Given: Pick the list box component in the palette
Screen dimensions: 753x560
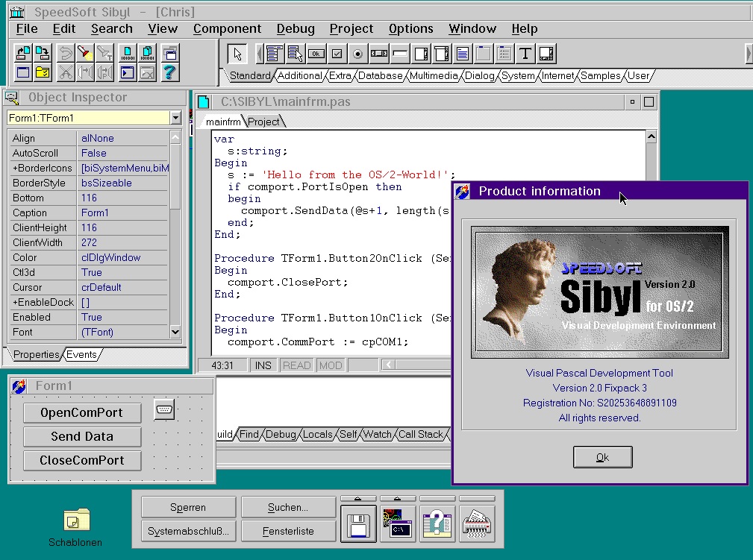Looking at the screenshot, I should point(421,54).
